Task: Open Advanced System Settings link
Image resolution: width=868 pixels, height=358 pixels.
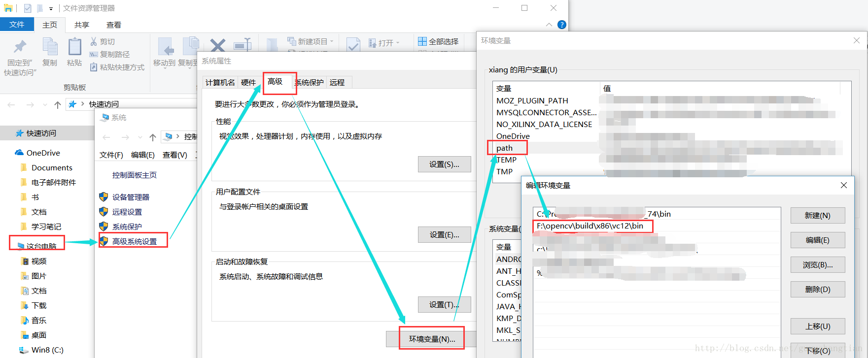Action: [128, 241]
